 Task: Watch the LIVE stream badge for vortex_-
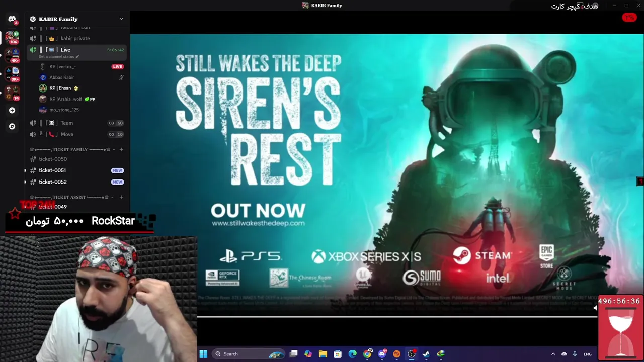[117, 66]
